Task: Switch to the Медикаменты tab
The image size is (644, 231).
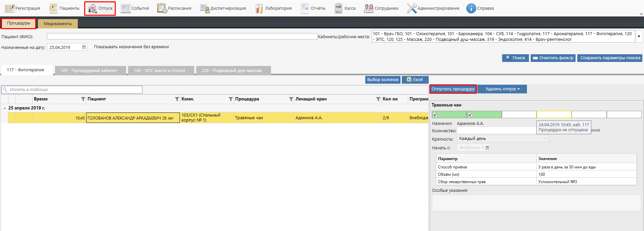Action: tap(58, 24)
